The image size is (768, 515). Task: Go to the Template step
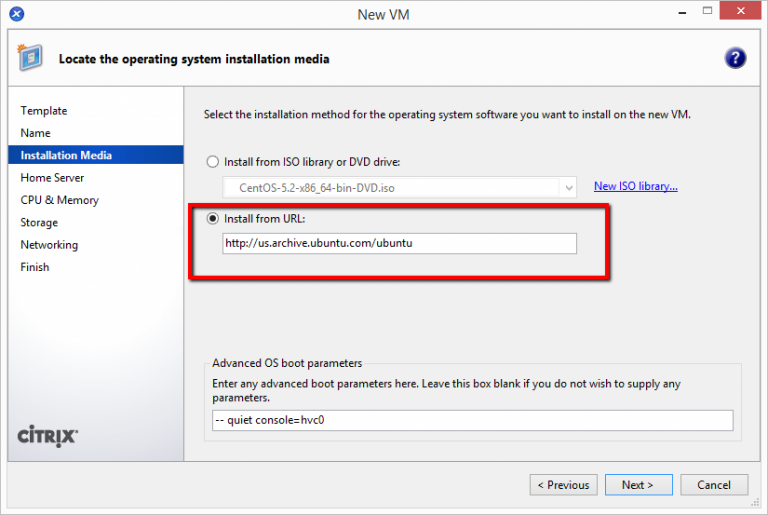coord(44,111)
